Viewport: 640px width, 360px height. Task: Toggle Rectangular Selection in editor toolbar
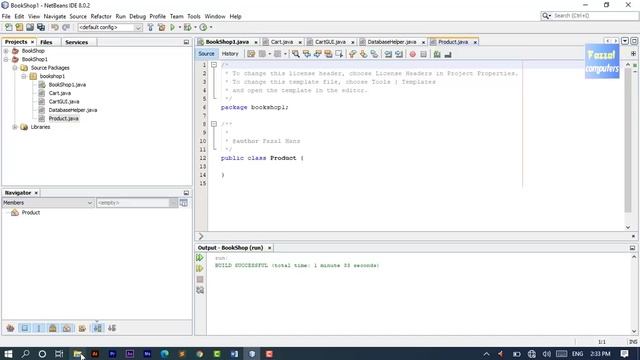pyautogui.click(x=339, y=54)
